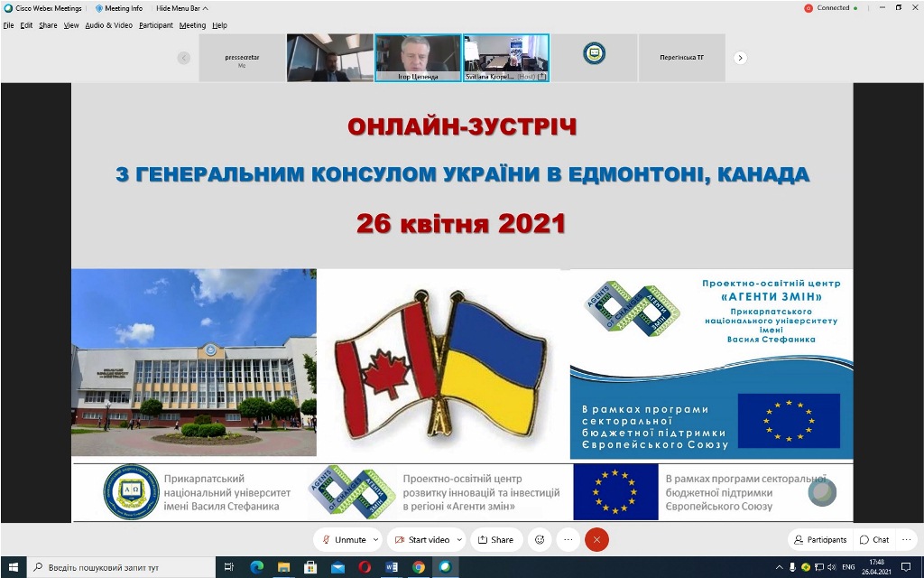This screenshot has width=924, height=578.
Task: Click the Share button
Action: [x=495, y=539]
